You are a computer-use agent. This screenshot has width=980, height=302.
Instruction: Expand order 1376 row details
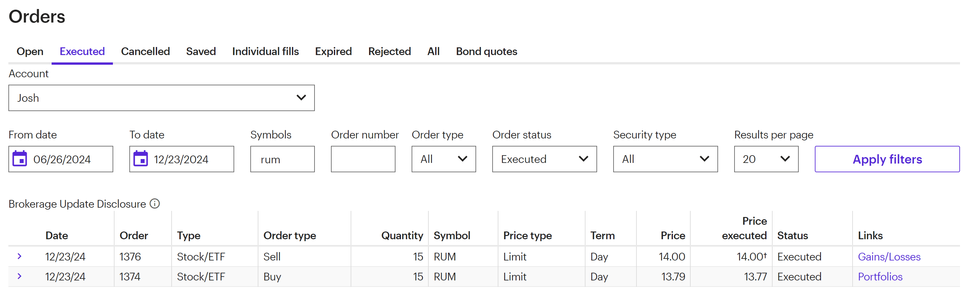point(19,256)
